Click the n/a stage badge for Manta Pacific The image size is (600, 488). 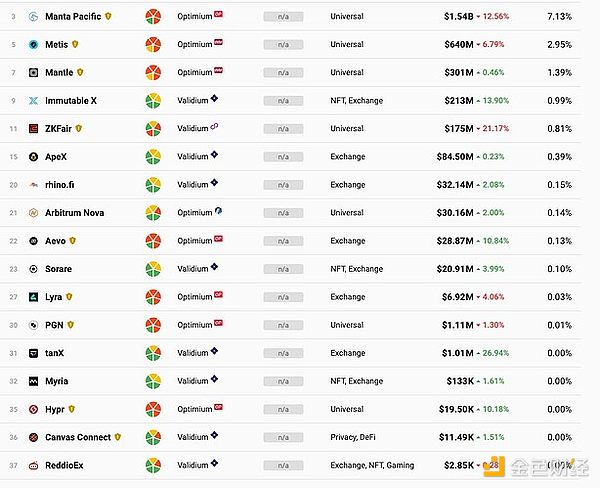(x=283, y=17)
